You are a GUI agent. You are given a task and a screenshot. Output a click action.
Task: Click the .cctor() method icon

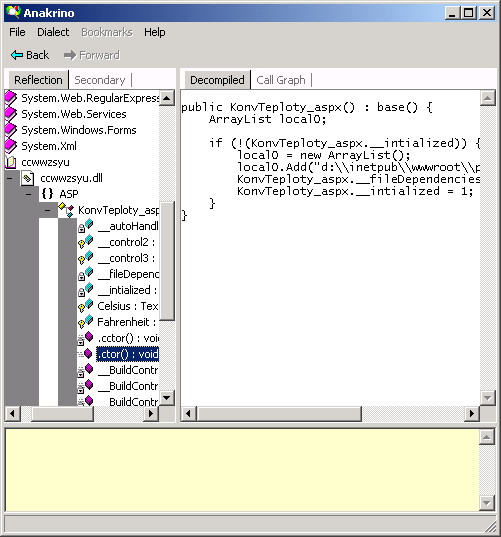tap(85, 338)
